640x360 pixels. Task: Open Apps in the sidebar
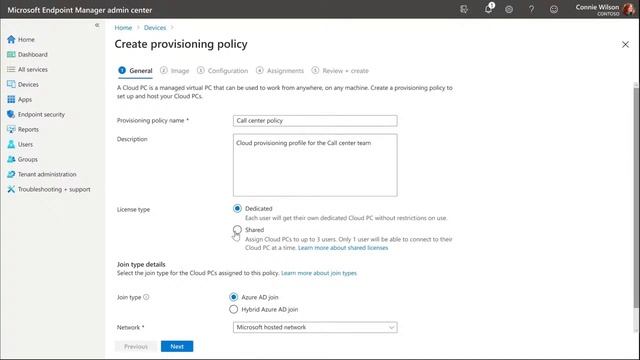pos(20,100)
